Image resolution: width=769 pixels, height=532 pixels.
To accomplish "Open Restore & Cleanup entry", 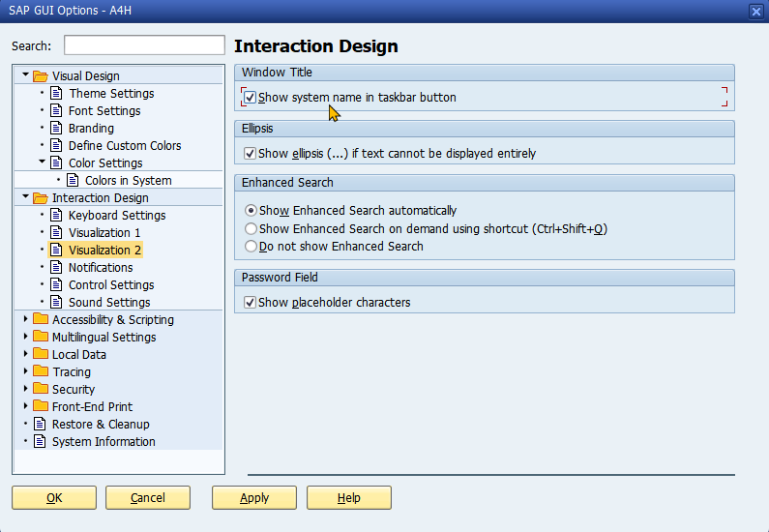I will tap(101, 424).
